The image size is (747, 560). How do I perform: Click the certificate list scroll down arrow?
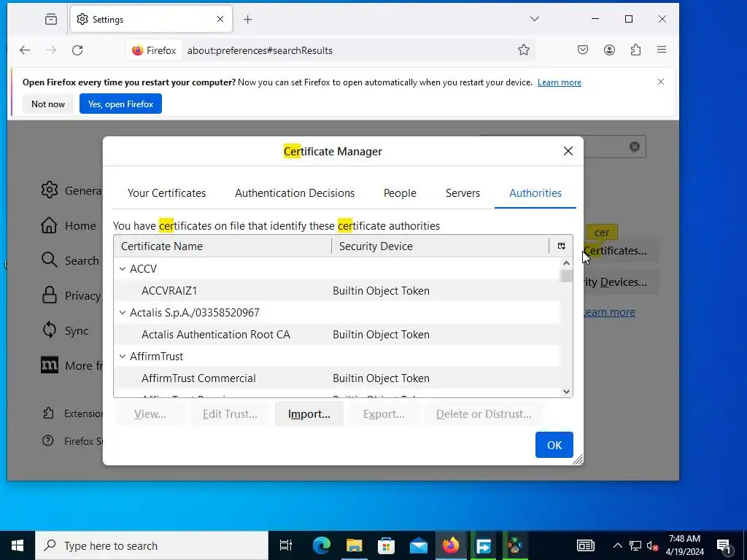click(x=566, y=392)
